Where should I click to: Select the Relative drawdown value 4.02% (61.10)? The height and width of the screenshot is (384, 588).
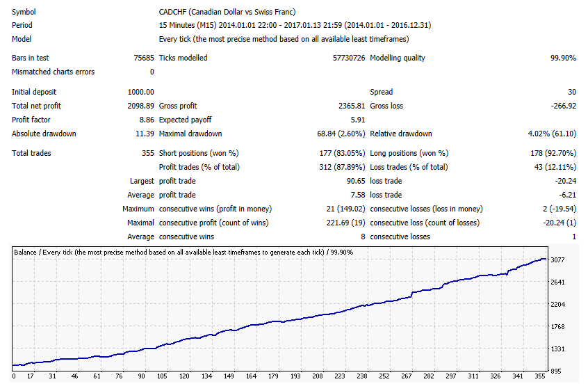point(552,134)
